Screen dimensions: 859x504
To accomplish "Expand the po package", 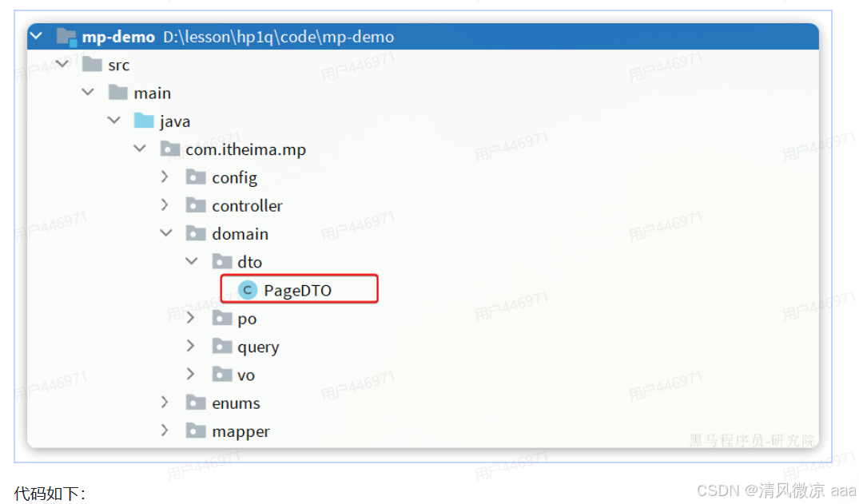I will tap(190, 317).
